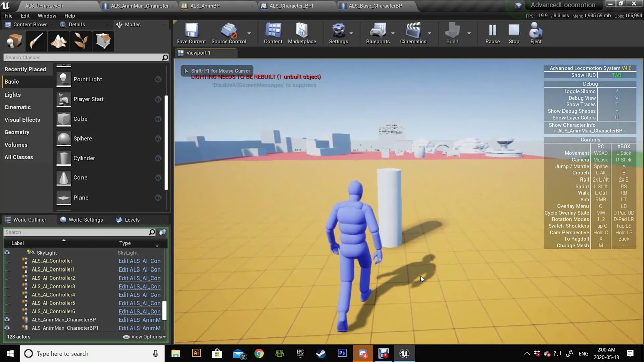This screenshot has height=362, width=644.
Task: Toggle visibility of ALS_AI_Controller4
Action: (x=7, y=295)
